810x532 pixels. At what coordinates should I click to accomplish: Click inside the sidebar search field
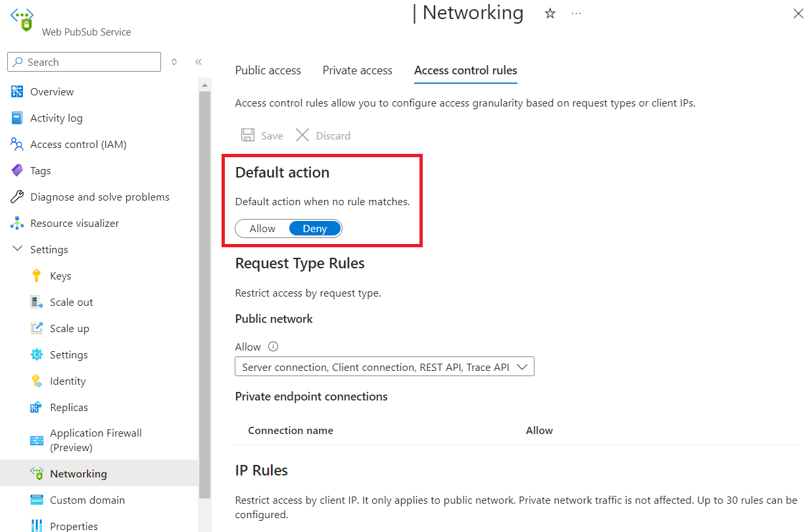pyautogui.click(x=83, y=61)
